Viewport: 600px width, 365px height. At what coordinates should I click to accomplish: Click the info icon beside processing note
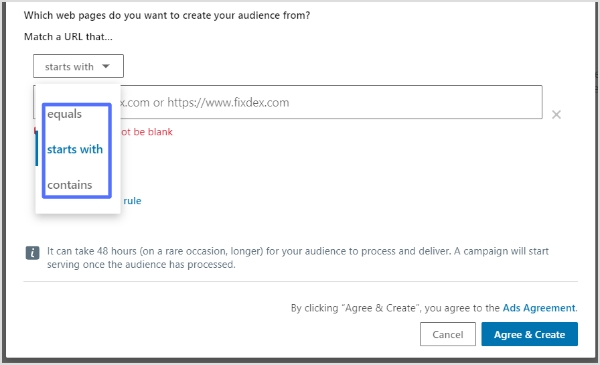tap(33, 253)
